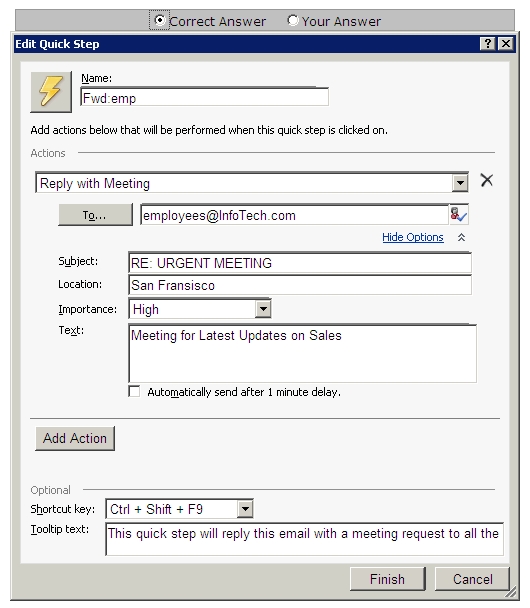Click the Tooltip text field

[304, 539]
